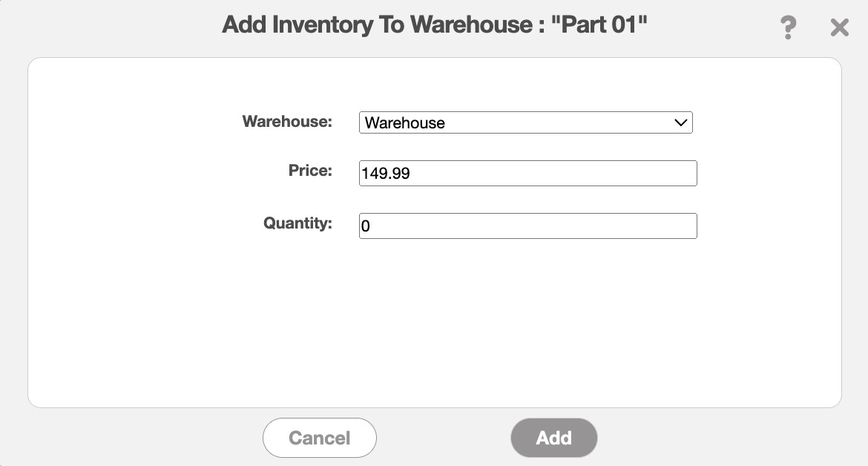Open the Warehouse dropdown list
The width and height of the screenshot is (868, 466).
[x=525, y=122]
